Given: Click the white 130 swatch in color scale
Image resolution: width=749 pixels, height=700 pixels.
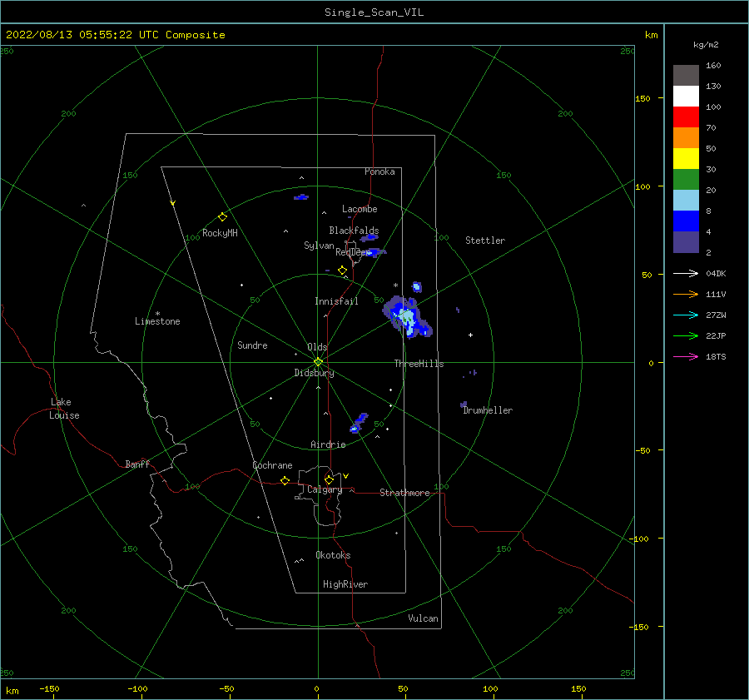Looking at the screenshot, I should (686, 97).
